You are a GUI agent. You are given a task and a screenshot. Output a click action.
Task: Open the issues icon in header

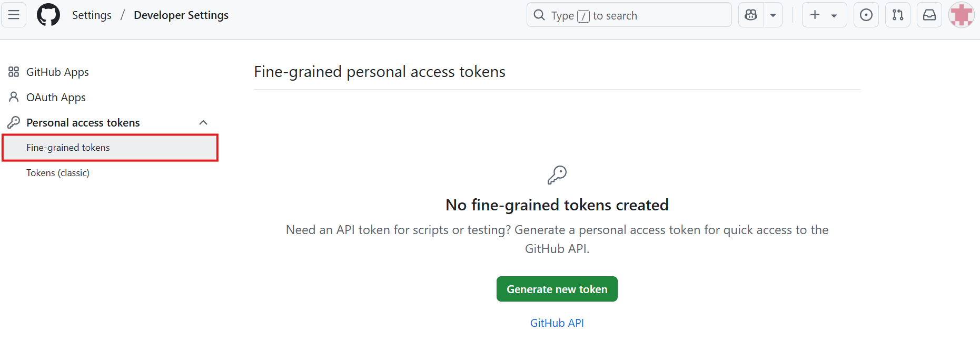coord(866,15)
